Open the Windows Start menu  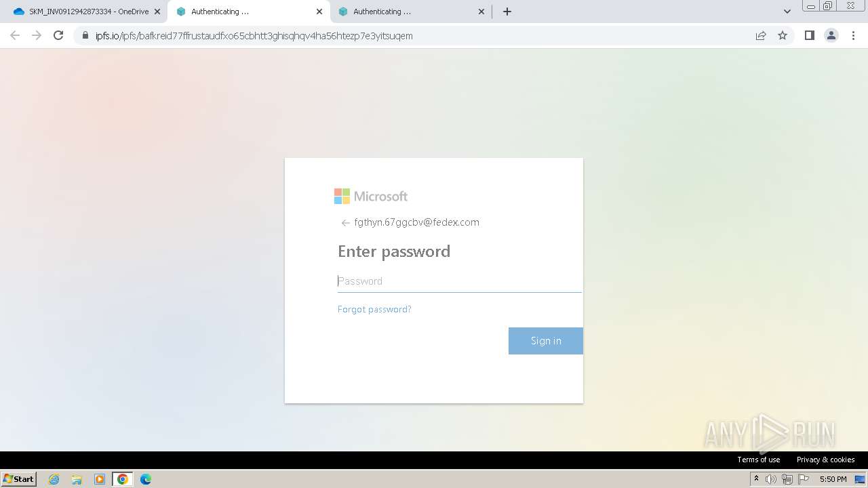click(19, 479)
